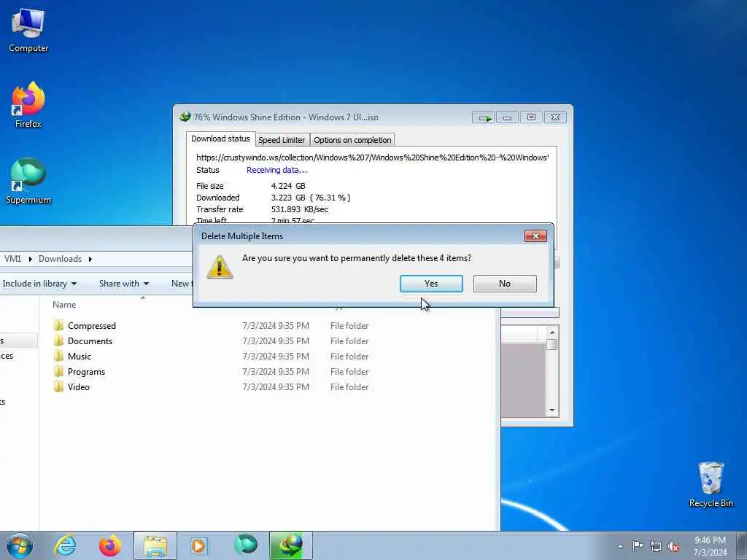Viewport: 747px width, 560px height.
Task: Close the IDM download window
Action: point(555,117)
